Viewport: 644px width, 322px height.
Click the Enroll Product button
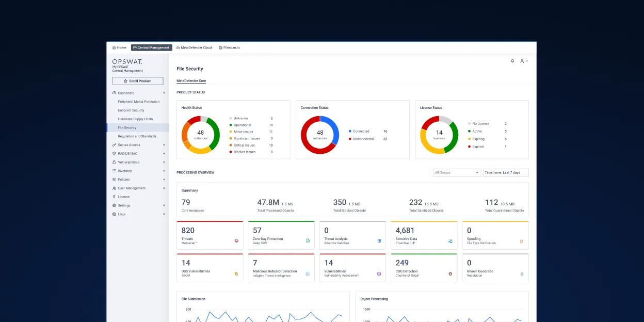click(x=137, y=81)
